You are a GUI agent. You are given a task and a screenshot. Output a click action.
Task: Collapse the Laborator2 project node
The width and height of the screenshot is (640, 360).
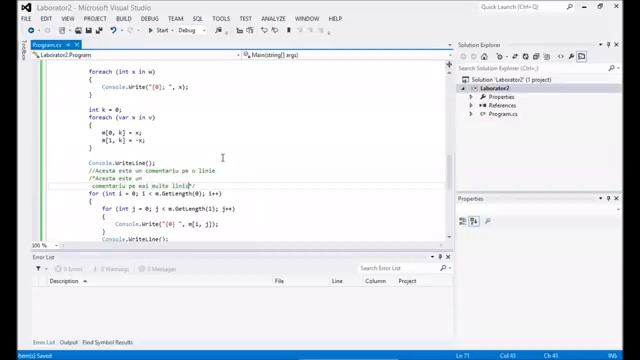pyautogui.click(x=463, y=88)
